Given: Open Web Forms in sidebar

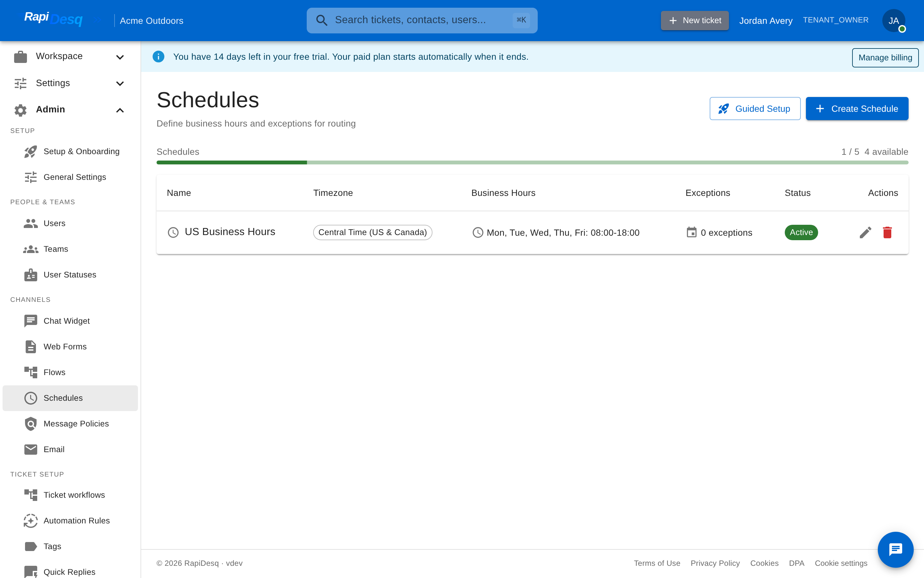Looking at the screenshot, I should (x=70, y=346).
